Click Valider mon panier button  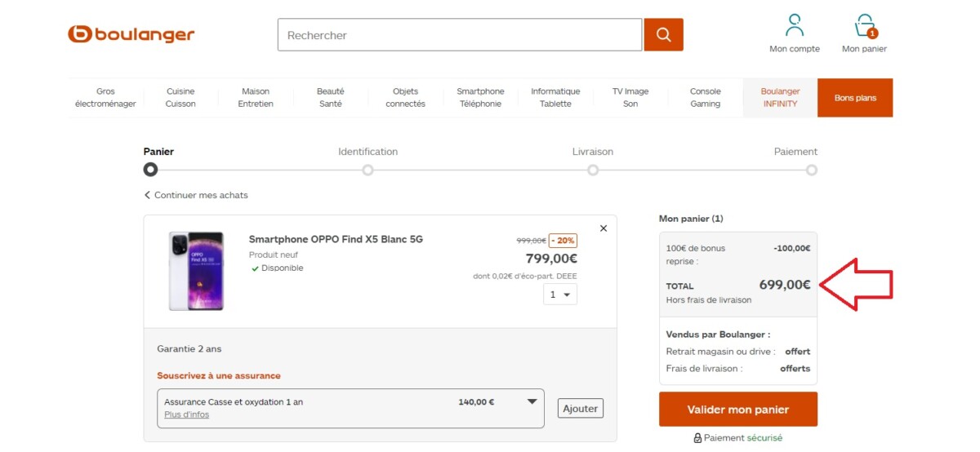738,410
